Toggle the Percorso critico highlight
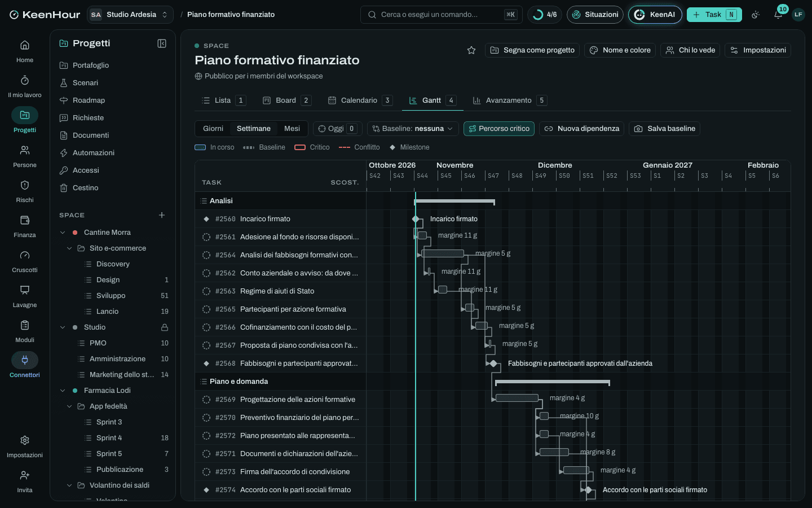Screen dimensions: 812x508 499,129
